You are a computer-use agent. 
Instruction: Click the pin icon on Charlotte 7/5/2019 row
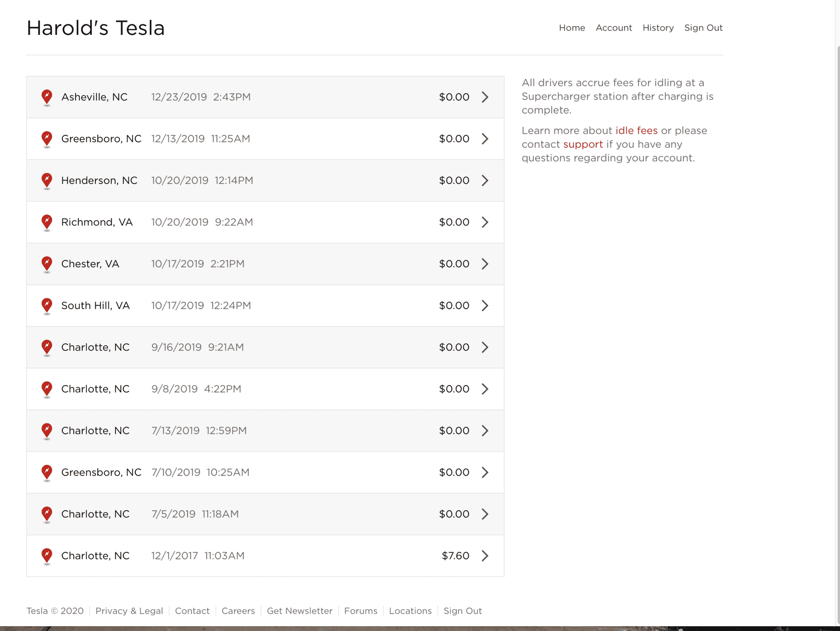click(46, 514)
